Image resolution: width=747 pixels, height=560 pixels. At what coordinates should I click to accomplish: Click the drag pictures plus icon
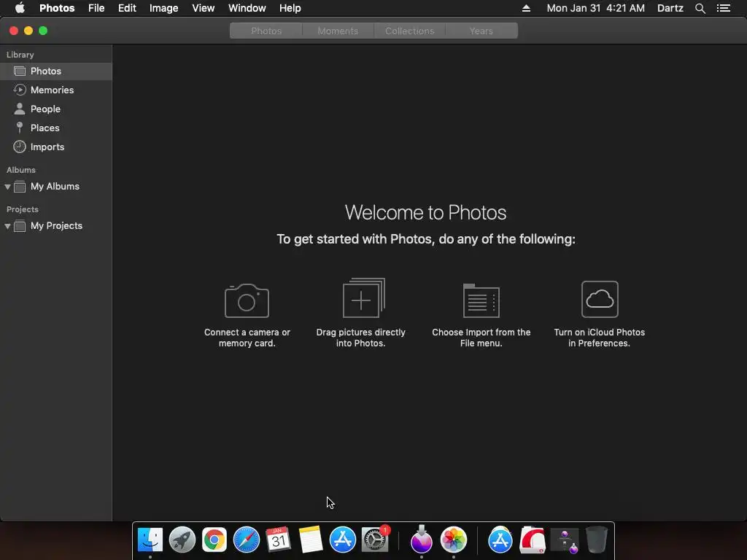pos(363,297)
